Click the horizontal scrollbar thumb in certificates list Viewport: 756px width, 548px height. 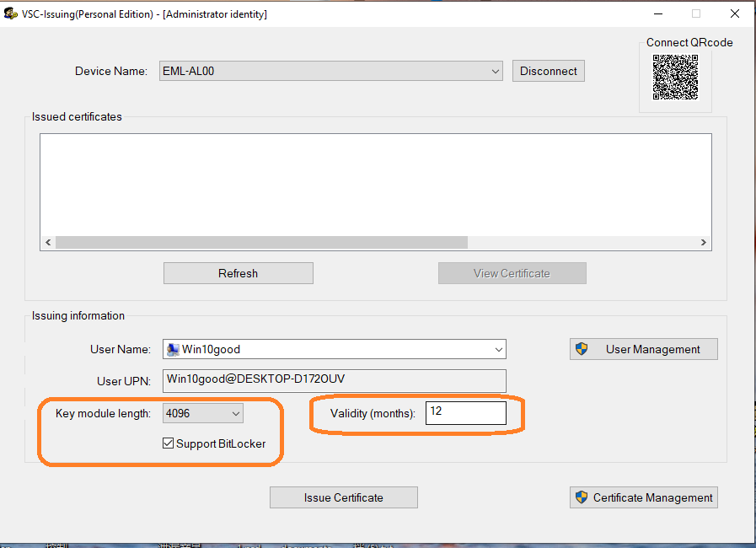click(x=261, y=243)
